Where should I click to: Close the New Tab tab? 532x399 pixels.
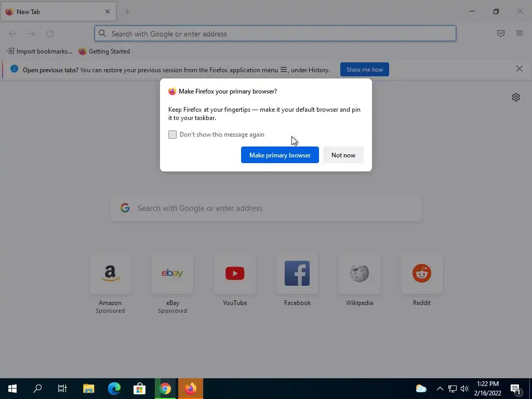point(108,11)
